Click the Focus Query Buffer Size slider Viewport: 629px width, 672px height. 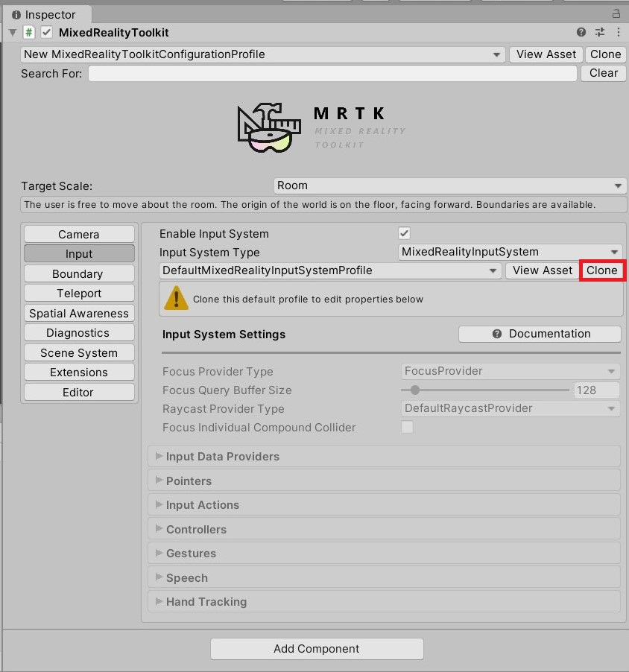pyautogui.click(x=485, y=390)
